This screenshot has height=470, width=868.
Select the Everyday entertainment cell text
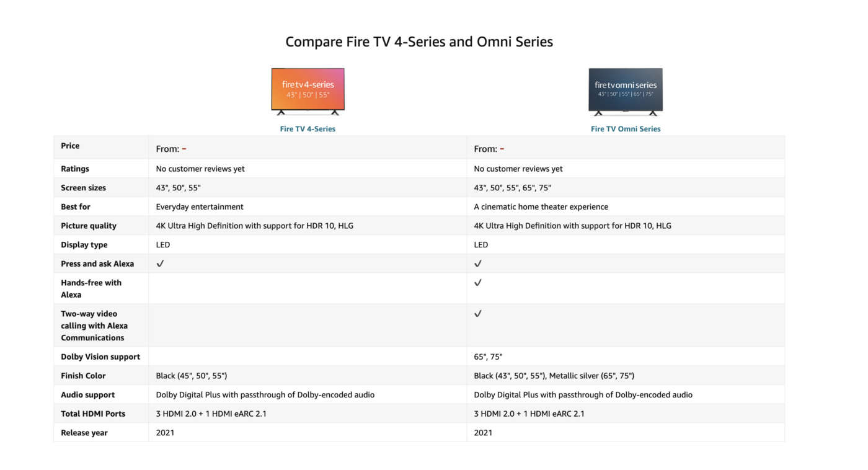(x=200, y=206)
